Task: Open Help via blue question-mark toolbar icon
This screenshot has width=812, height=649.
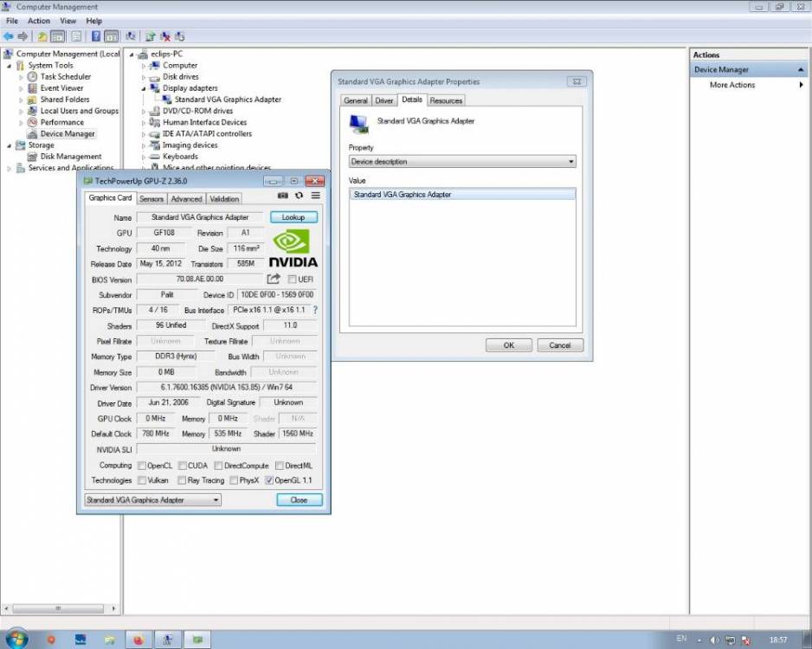Action: click(96, 36)
